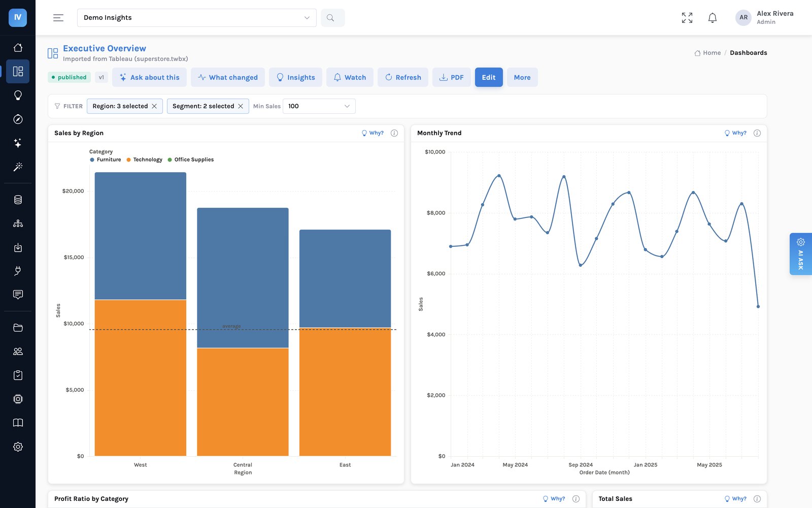Click the Watch button

pos(350,77)
